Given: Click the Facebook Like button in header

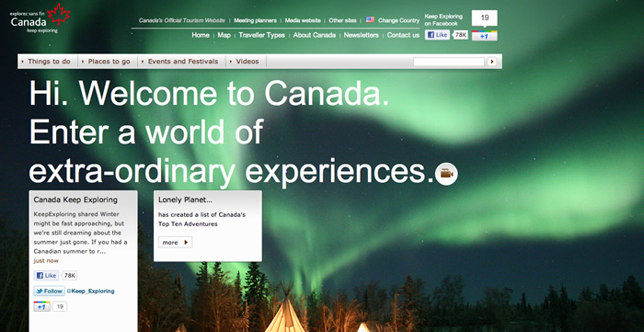Looking at the screenshot, I should 437,35.
